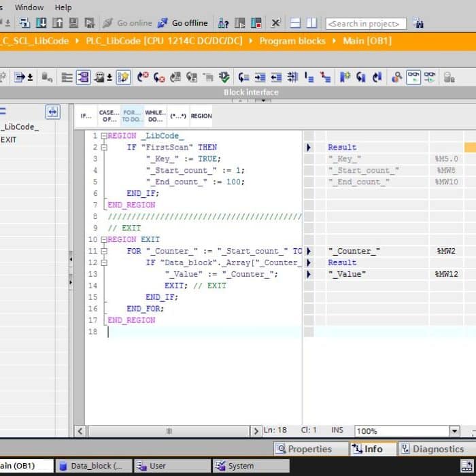Click the outdent text icon
476x476 pixels.
coord(276,78)
